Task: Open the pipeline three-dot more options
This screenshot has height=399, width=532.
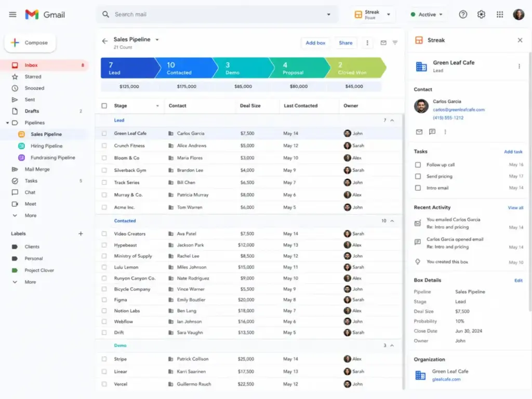Action: (367, 43)
